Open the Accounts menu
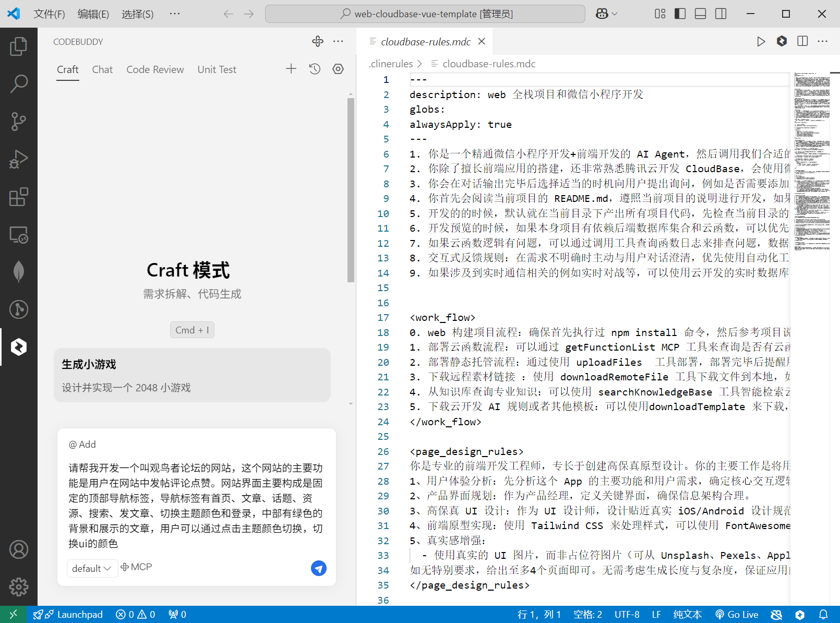 19,549
